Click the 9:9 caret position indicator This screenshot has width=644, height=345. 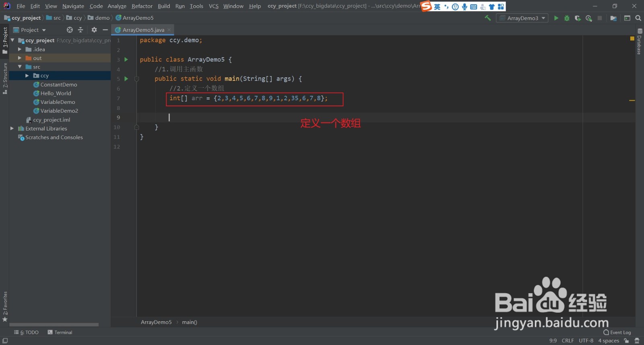[553, 341]
